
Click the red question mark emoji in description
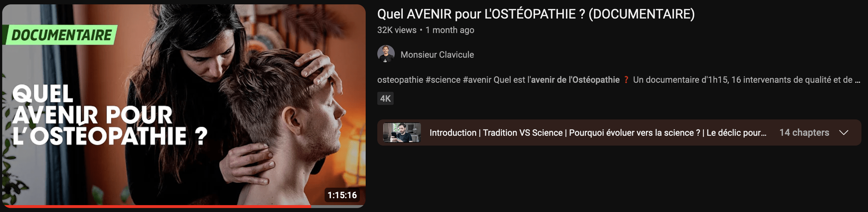pyautogui.click(x=626, y=80)
